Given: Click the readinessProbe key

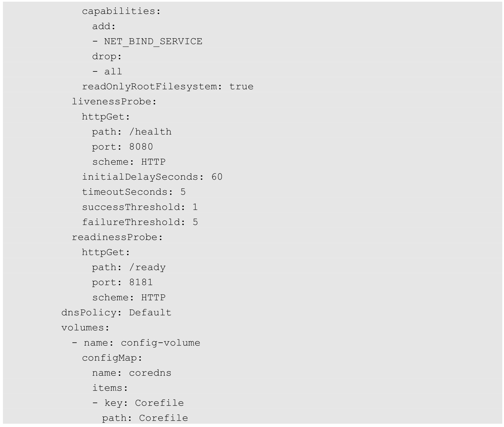Looking at the screenshot, I should click(117, 237).
